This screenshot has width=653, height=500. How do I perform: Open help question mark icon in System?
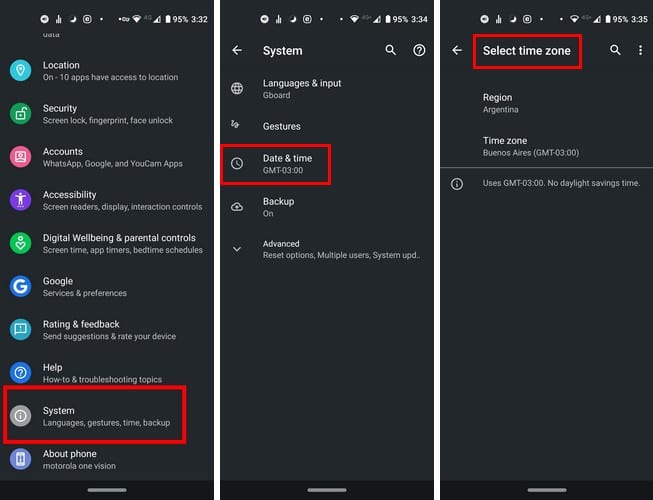coord(419,50)
